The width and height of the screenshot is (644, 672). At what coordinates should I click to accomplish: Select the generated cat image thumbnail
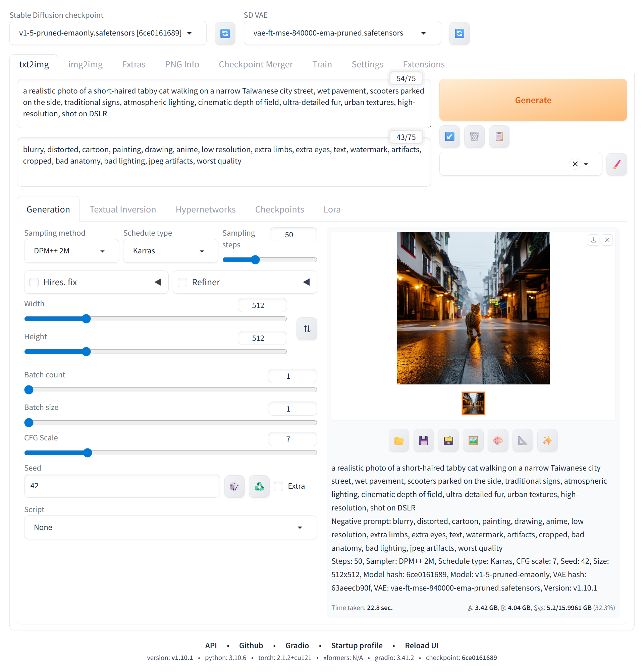473,404
